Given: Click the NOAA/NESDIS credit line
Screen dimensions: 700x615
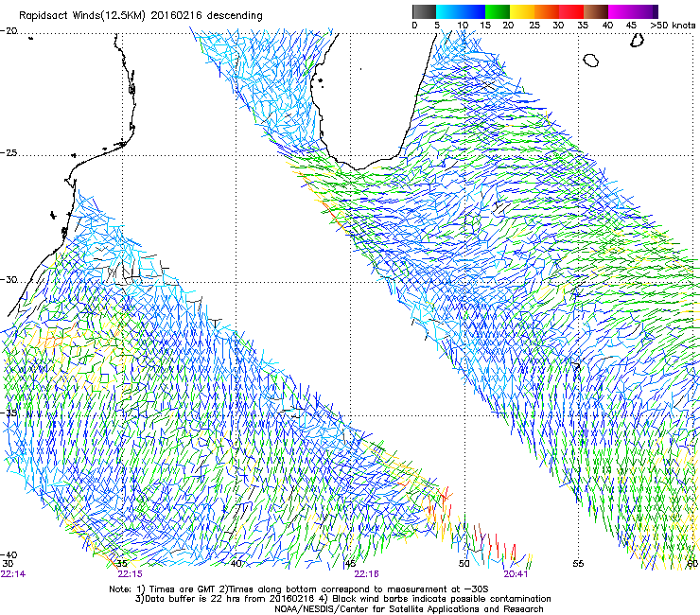Looking at the screenshot, I should pos(409,609).
